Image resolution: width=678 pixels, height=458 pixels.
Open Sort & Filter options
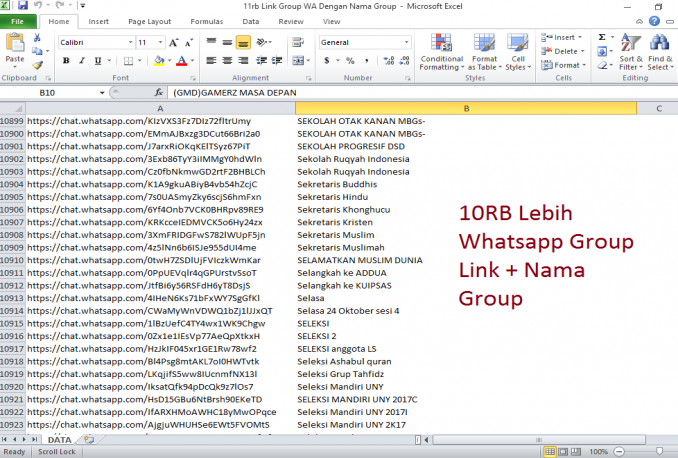631,52
